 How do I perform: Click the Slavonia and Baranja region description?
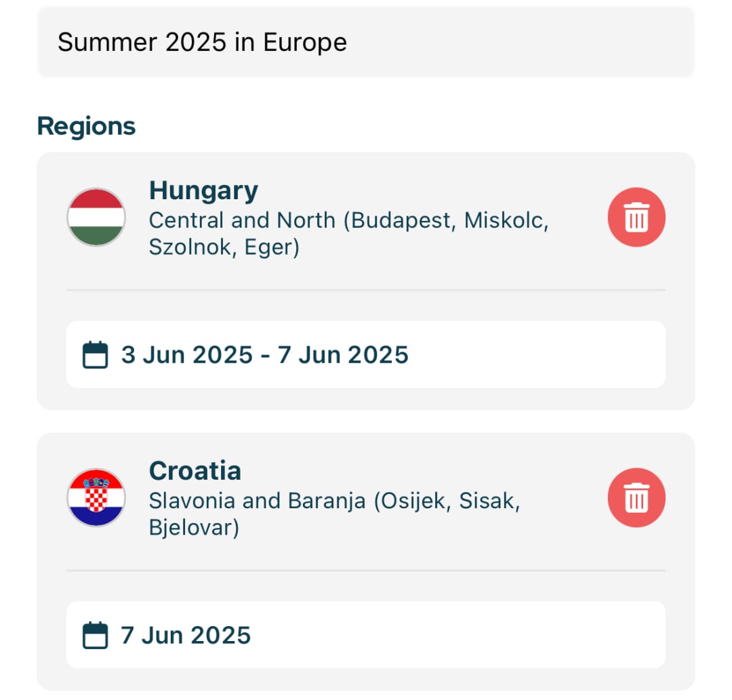click(334, 514)
